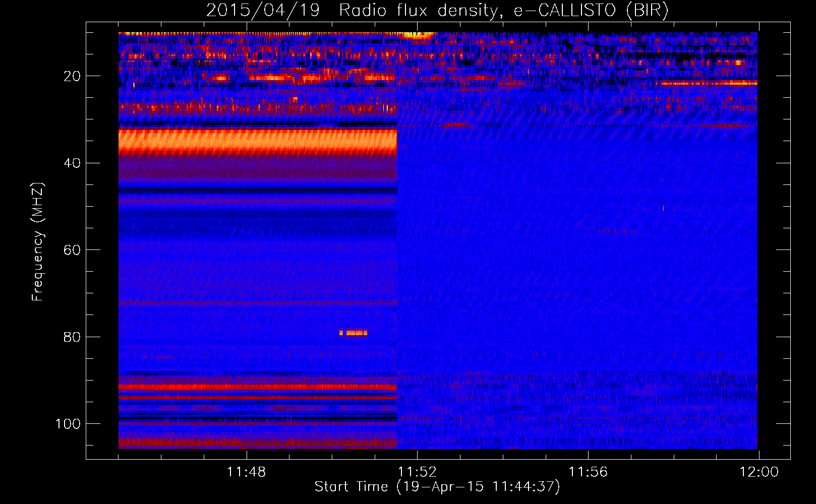
Task: Click the plot title '2015/04/19 Radio flux density, e-CALLISTO (BIR)'
Action: tap(437, 11)
